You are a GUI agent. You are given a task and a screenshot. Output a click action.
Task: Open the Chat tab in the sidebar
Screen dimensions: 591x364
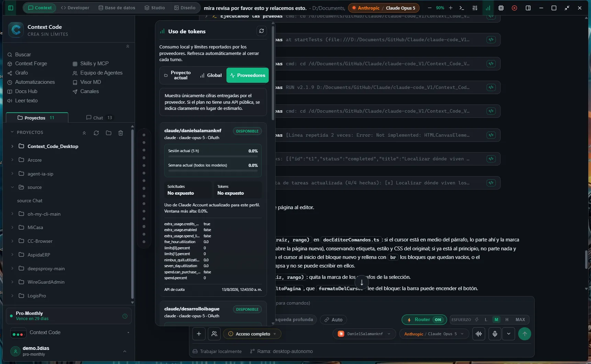point(99,118)
